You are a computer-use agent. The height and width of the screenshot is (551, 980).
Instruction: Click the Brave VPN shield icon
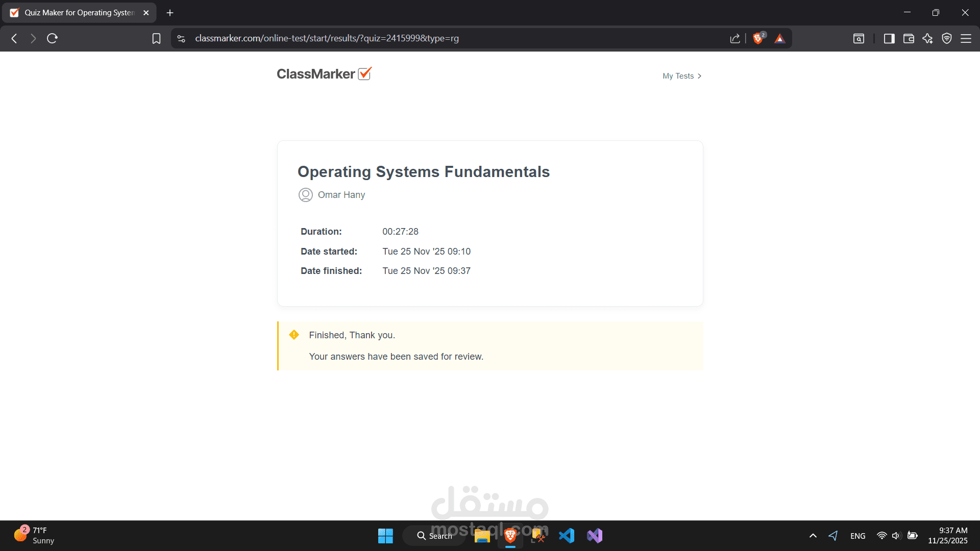point(946,38)
